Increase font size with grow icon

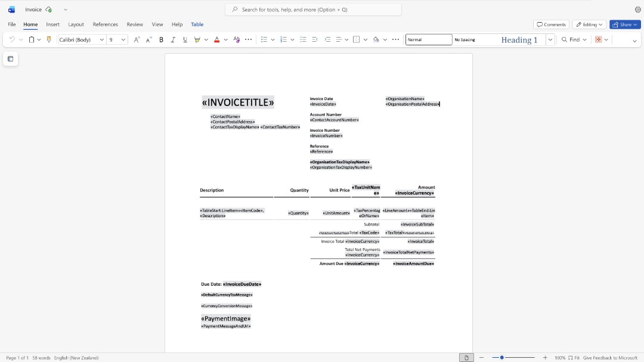[x=137, y=39]
